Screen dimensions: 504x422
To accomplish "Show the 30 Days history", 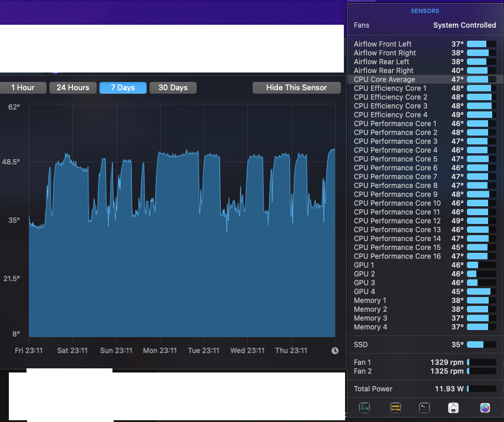I will coord(173,87).
